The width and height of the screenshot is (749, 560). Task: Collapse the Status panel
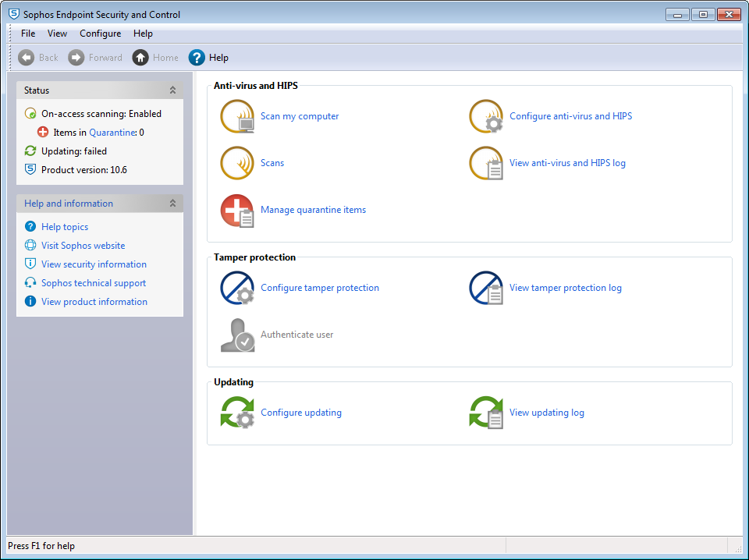[x=172, y=90]
